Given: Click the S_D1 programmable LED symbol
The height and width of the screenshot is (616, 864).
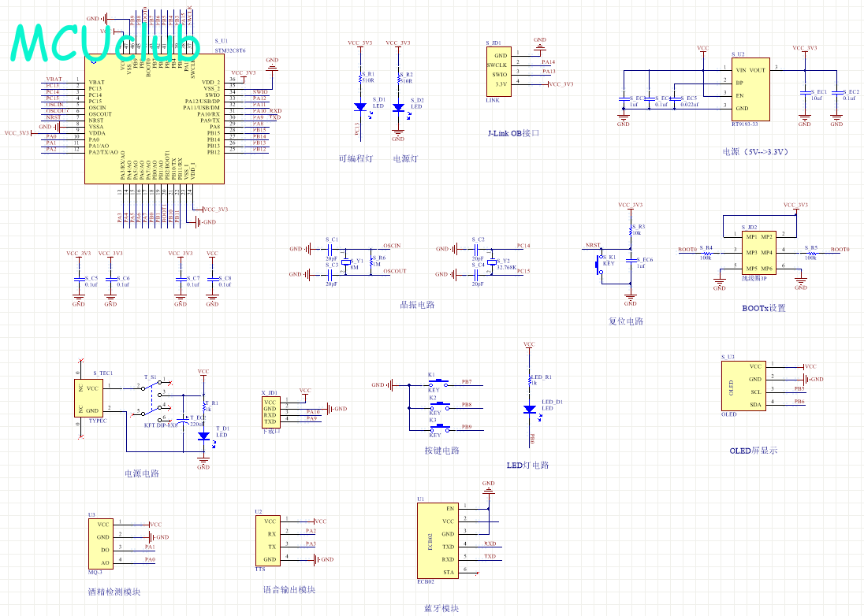Looking at the screenshot, I should tap(360, 106).
